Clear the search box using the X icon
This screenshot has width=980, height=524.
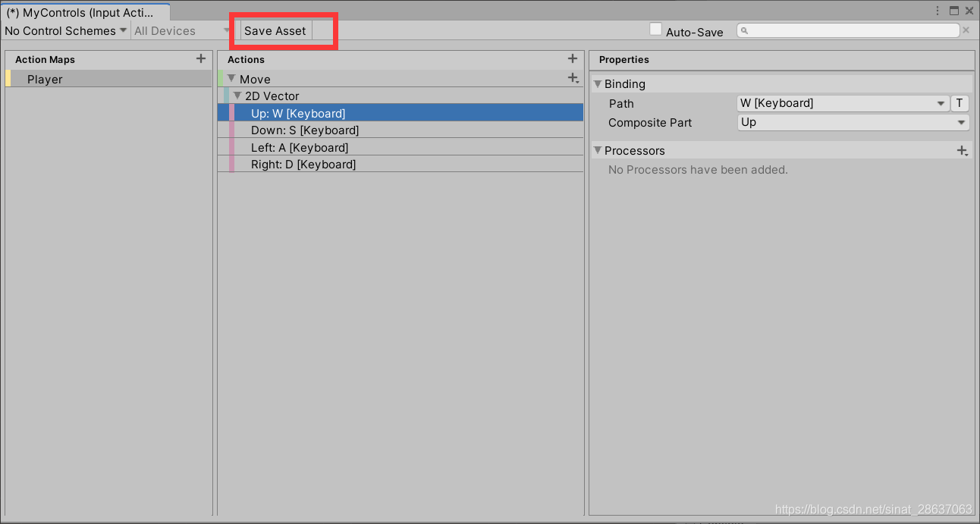pyautogui.click(x=966, y=30)
